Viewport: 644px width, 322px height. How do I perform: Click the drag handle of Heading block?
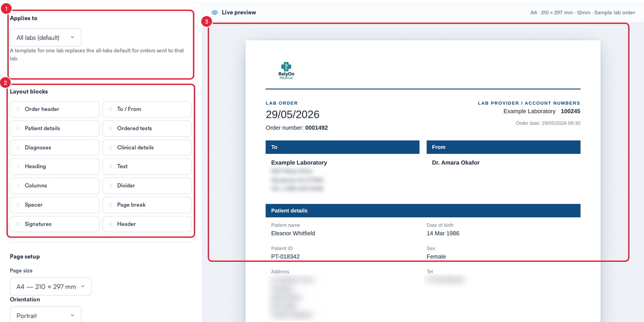coord(18,166)
